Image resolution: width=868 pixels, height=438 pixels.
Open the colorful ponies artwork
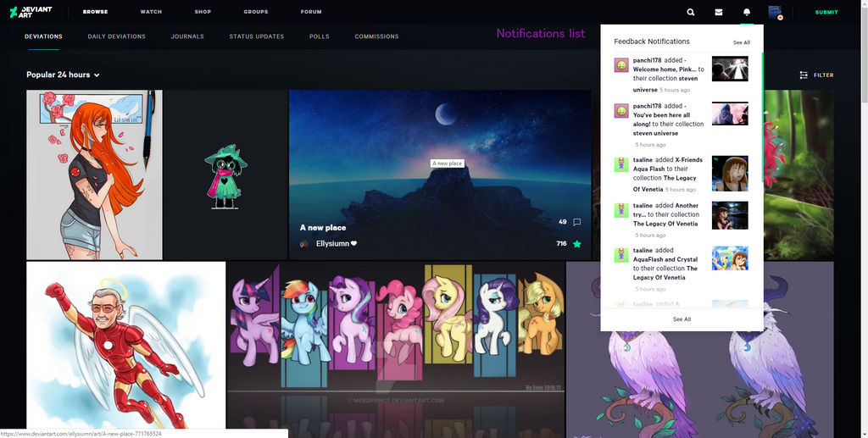(396, 350)
